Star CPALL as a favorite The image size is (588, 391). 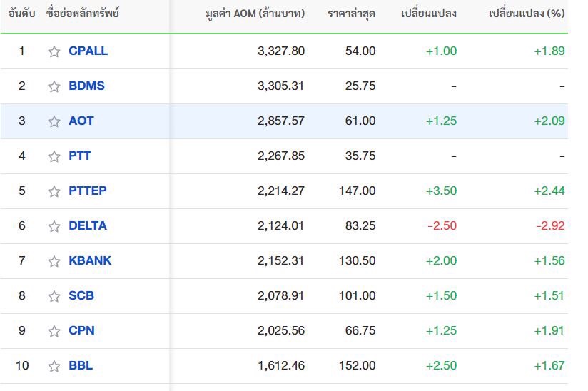54,51
